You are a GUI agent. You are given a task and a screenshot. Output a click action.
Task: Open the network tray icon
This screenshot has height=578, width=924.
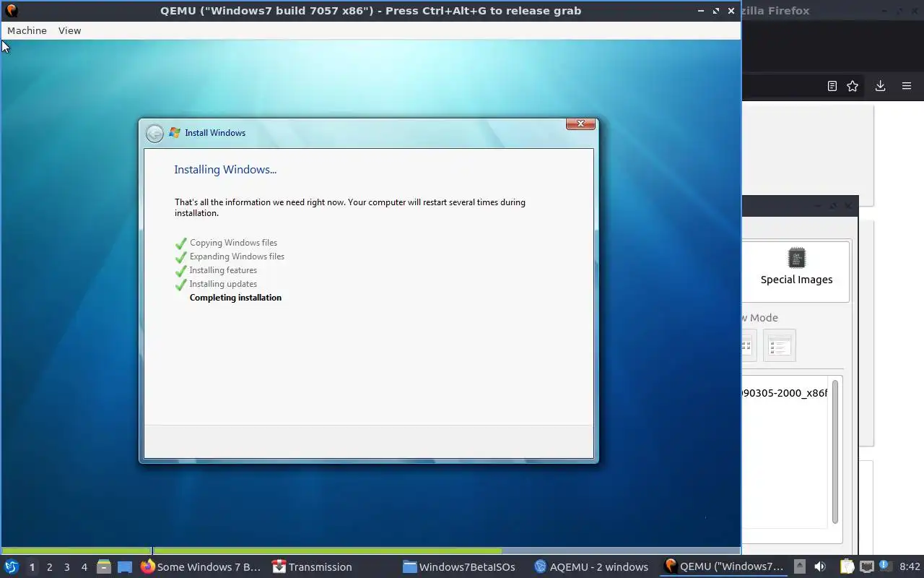click(x=867, y=566)
